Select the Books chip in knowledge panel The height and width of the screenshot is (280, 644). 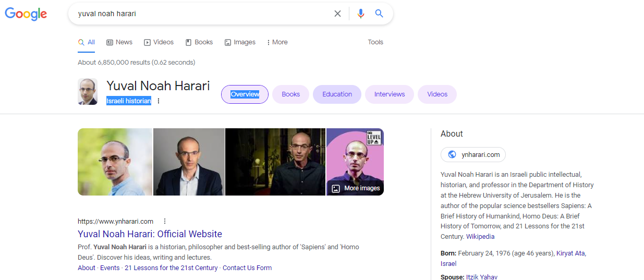pos(290,94)
